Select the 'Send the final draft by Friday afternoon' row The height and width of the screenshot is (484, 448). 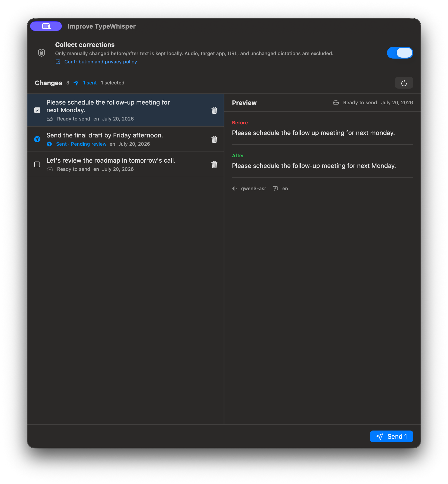126,139
